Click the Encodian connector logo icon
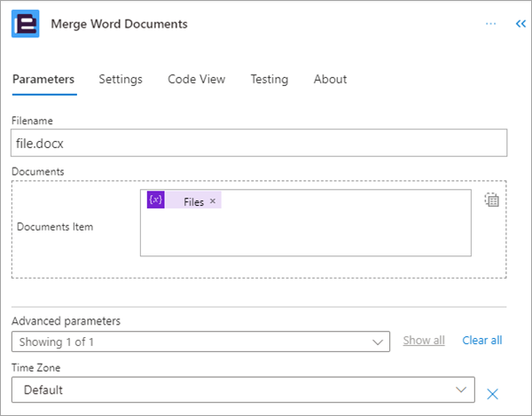 point(25,24)
